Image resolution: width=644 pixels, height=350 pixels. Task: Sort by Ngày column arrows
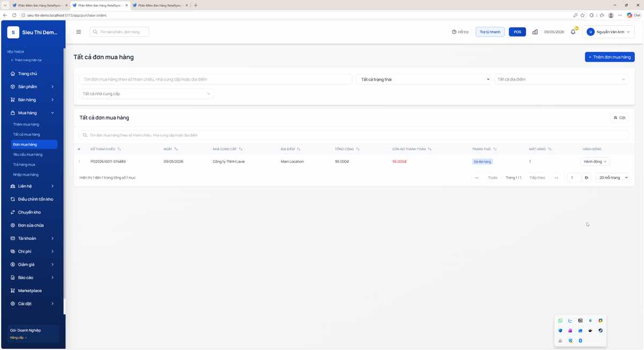pos(176,149)
